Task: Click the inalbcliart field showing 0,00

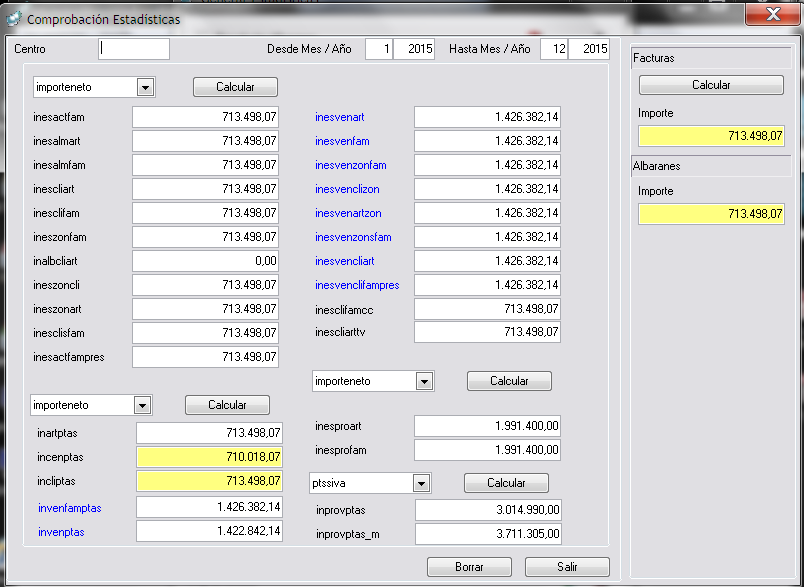Action: click(206, 261)
